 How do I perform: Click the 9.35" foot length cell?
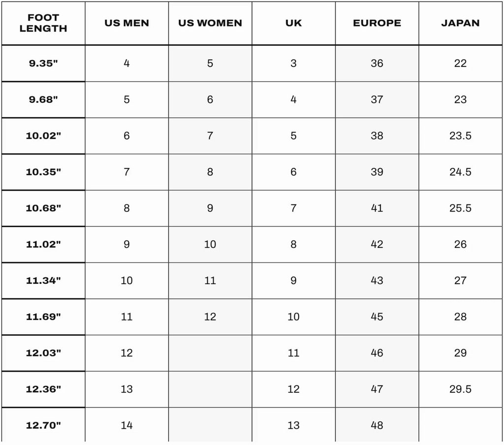coord(43,63)
